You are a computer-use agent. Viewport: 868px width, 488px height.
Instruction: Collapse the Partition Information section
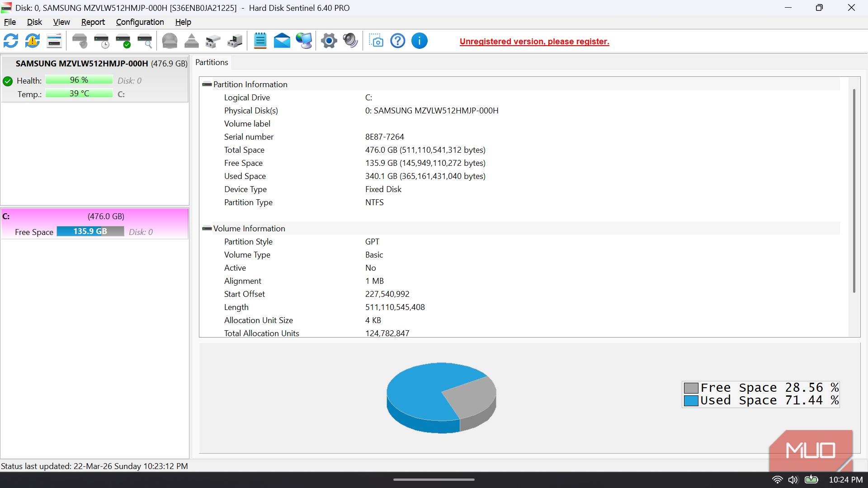pyautogui.click(x=207, y=84)
